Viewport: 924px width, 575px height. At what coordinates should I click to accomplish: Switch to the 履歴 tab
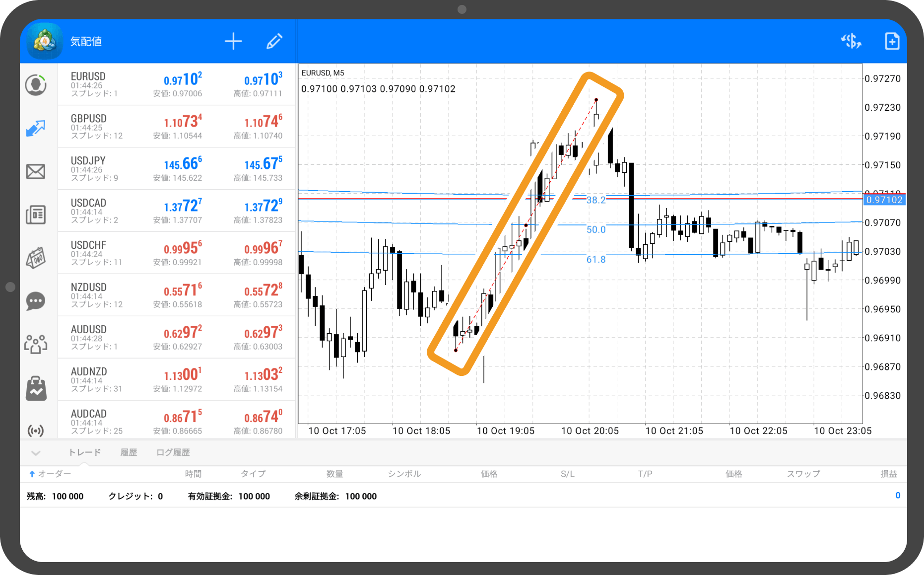tap(129, 452)
